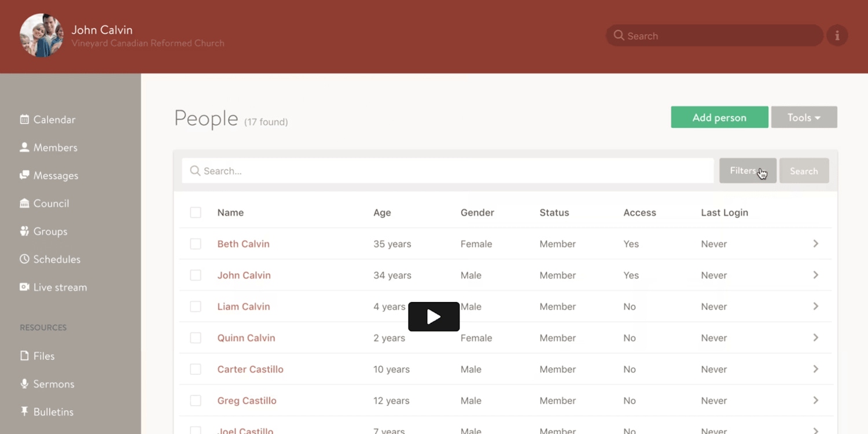Tick the checkbox for Beth Calvin
The width and height of the screenshot is (868, 434).
pos(196,244)
